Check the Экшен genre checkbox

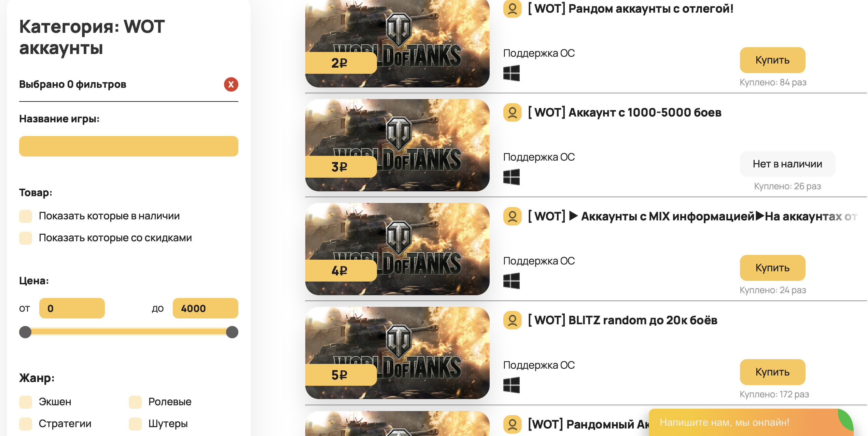[26, 402]
